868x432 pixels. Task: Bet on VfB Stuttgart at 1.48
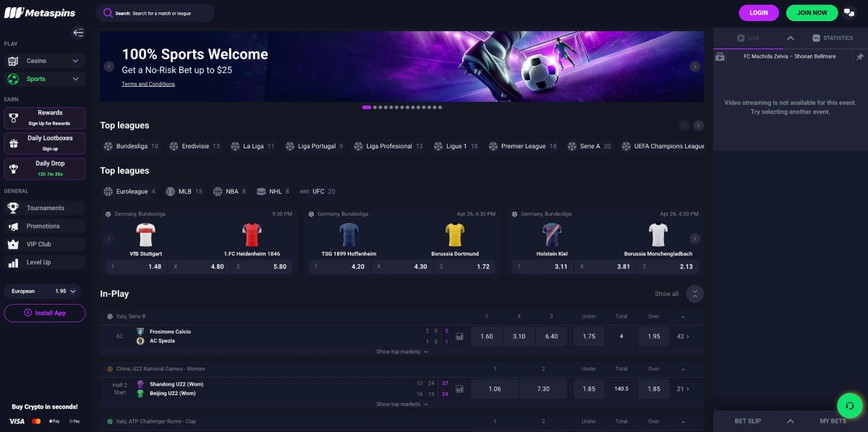click(x=136, y=266)
